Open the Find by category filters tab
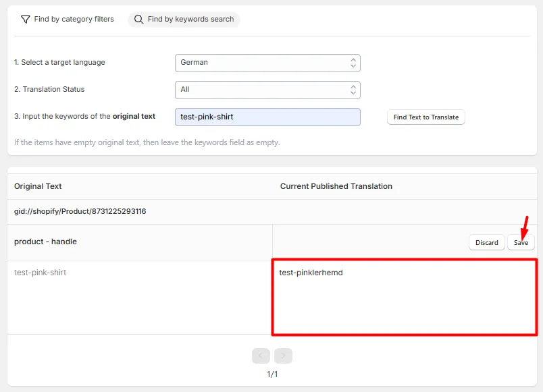Screen dimensions: 543x392 coord(68,20)
